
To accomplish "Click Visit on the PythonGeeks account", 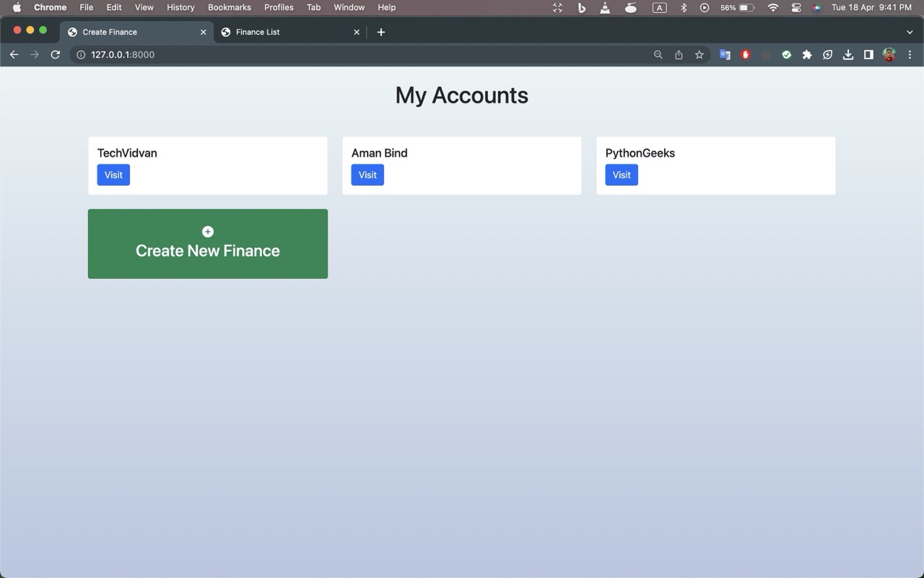I will click(621, 174).
